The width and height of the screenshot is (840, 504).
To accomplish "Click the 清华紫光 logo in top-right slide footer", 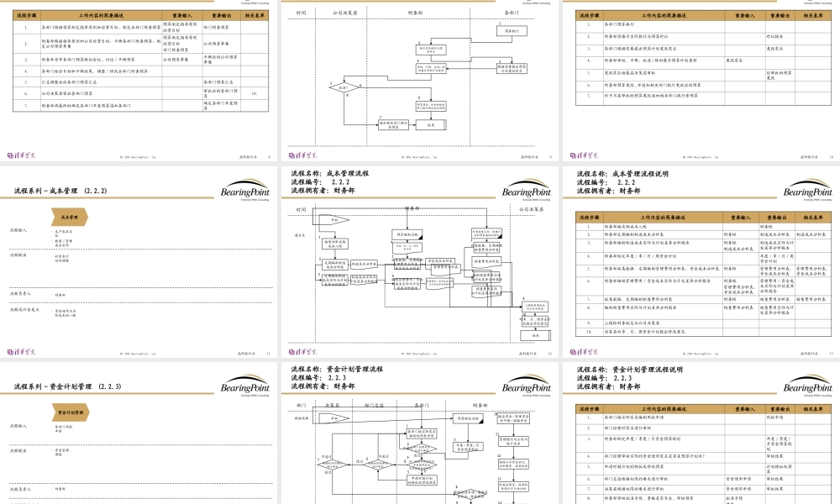I will pyautogui.click(x=591, y=155).
